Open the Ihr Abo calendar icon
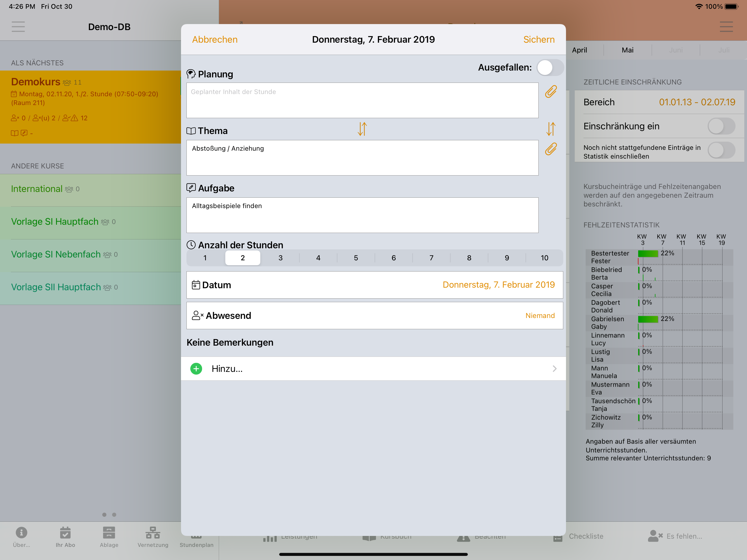 click(x=65, y=533)
